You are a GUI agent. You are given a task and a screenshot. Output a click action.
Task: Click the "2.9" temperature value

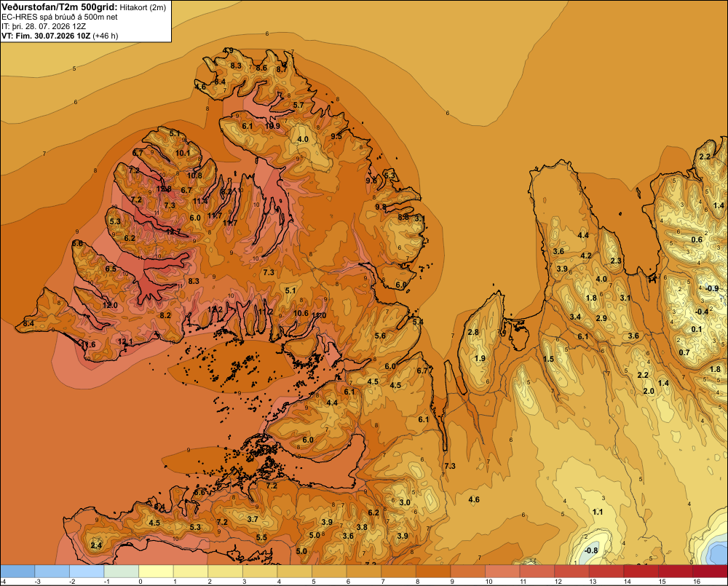pos(601,318)
